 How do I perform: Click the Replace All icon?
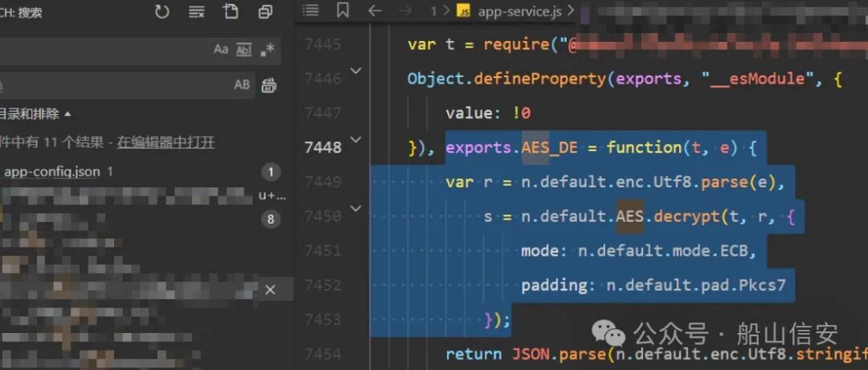269,85
